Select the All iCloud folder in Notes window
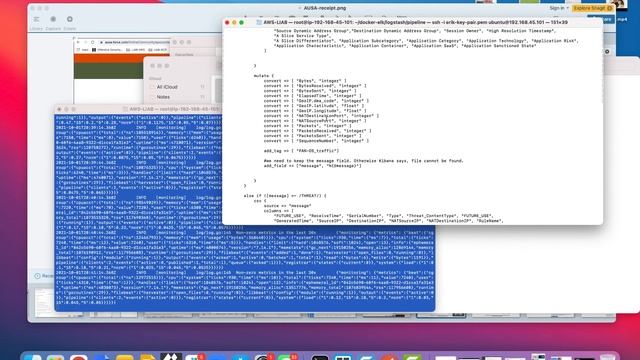The image size is (640, 360). pyautogui.click(x=176, y=87)
